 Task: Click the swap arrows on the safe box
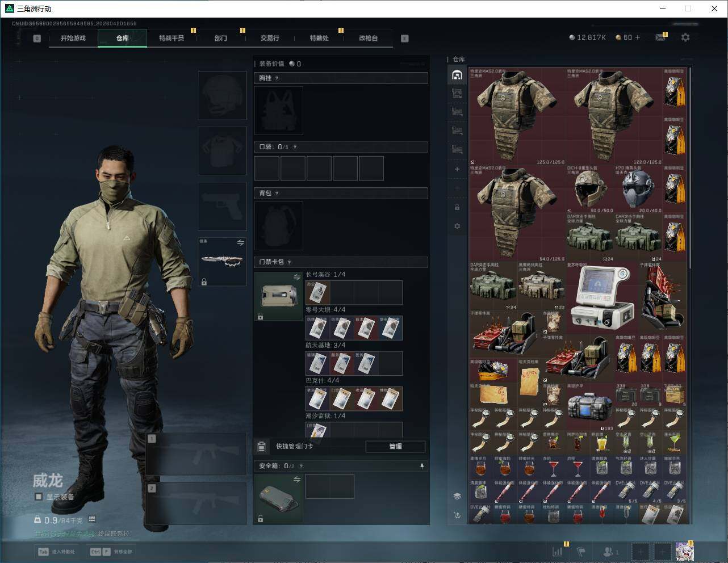296,480
